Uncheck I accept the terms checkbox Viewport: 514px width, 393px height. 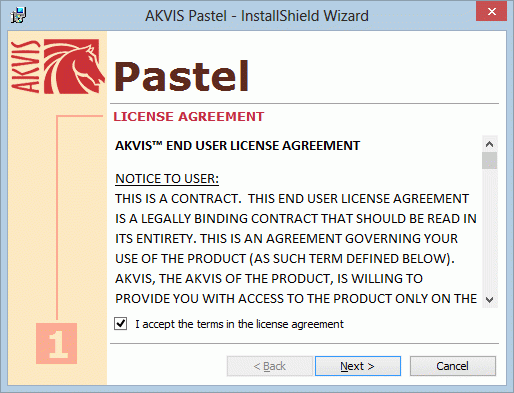[x=120, y=324]
